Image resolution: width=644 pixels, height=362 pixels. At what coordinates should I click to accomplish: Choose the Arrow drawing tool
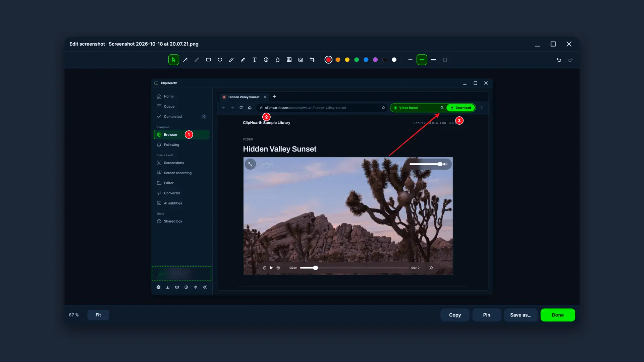[x=185, y=60]
